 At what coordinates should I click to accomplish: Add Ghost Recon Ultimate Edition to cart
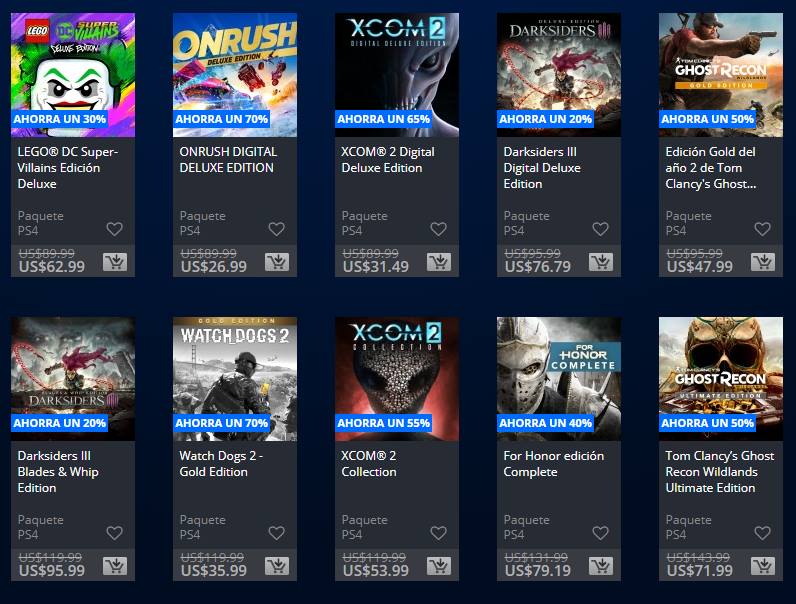762,566
